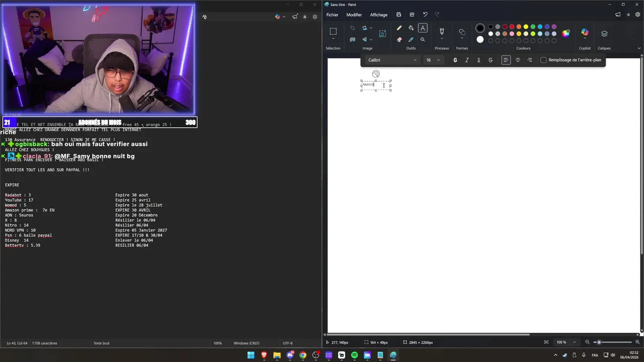
Task: Click the zoom out magnifier in Paint
Action: tap(587, 342)
